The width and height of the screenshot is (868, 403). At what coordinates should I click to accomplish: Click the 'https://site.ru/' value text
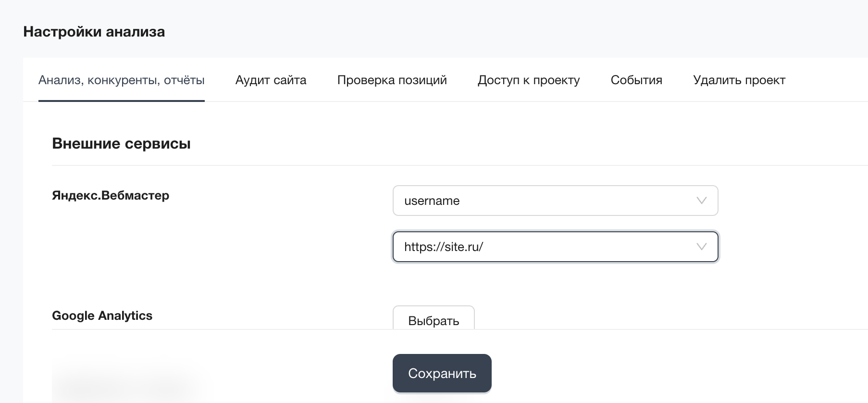click(443, 247)
